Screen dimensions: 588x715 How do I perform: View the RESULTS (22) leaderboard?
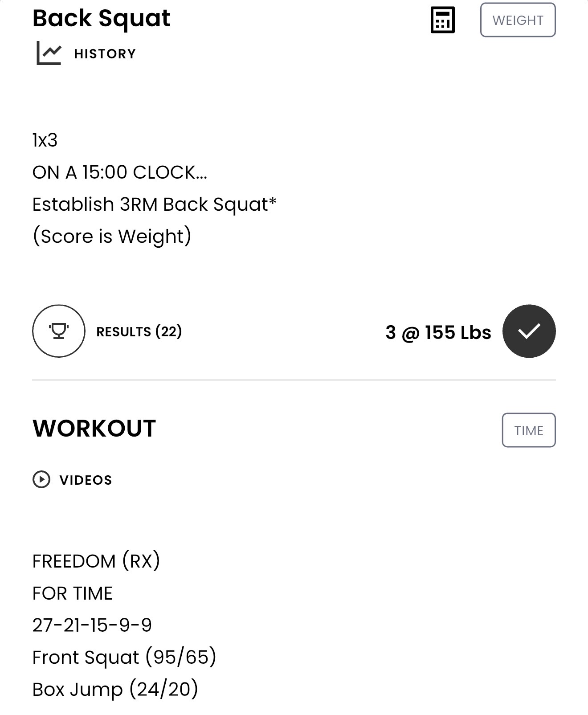click(139, 331)
